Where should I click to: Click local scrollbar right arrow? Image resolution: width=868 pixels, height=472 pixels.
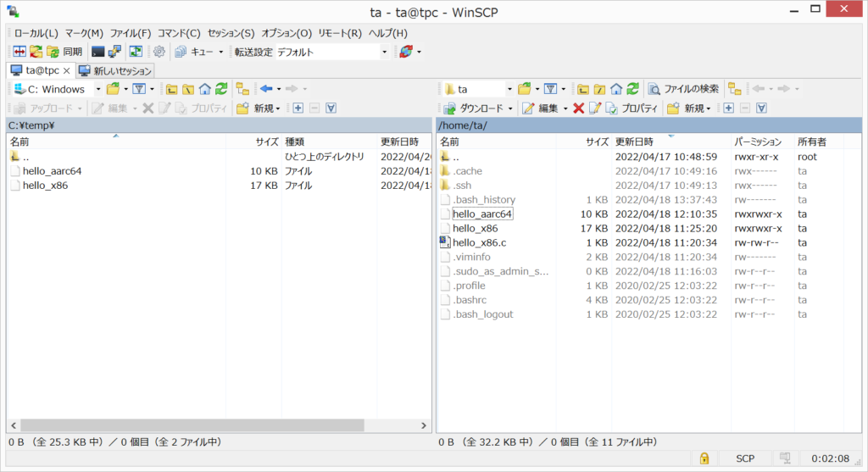click(424, 425)
